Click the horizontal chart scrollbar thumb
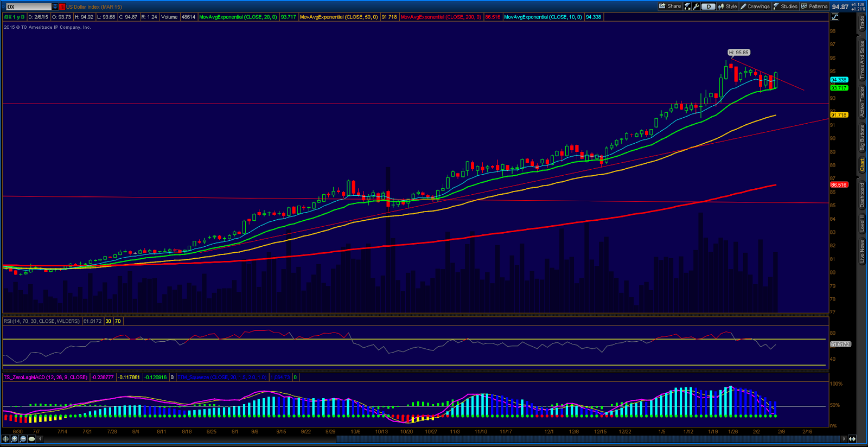868x447 pixels. coord(588,439)
